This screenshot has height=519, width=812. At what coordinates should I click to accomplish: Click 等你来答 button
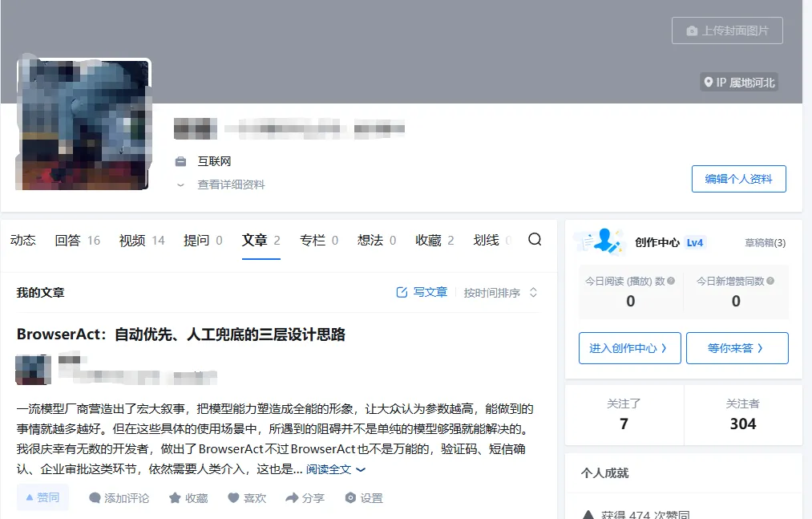737,348
